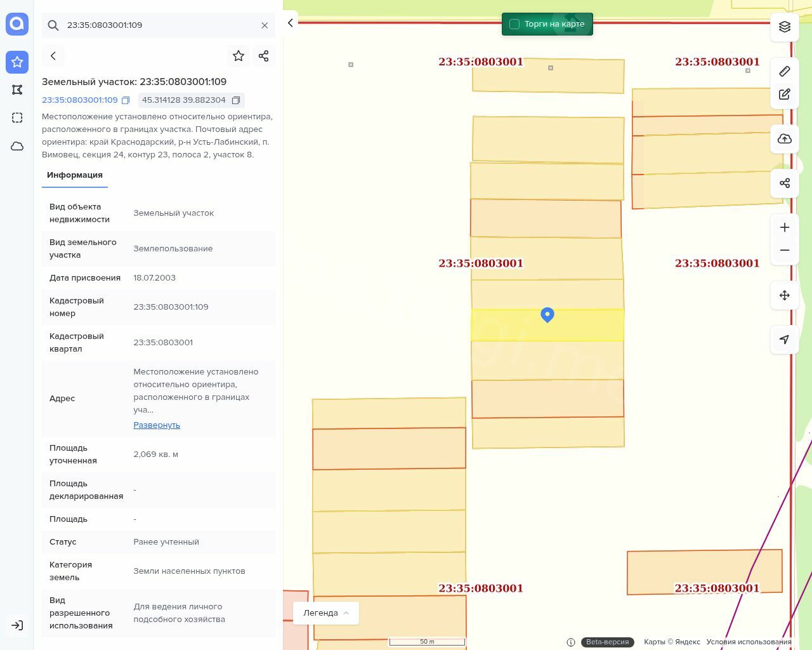This screenshot has height=650, width=812.
Task: Open the map edit drawing tool
Action: coord(785,95)
